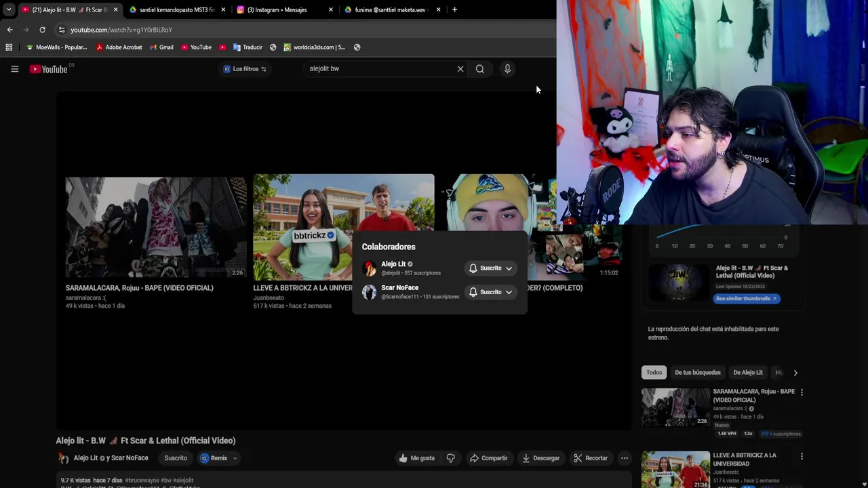Open Scar NoFace avatar in Colaboradores popup
The image size is (868, 488).
[x=369, y=292]
